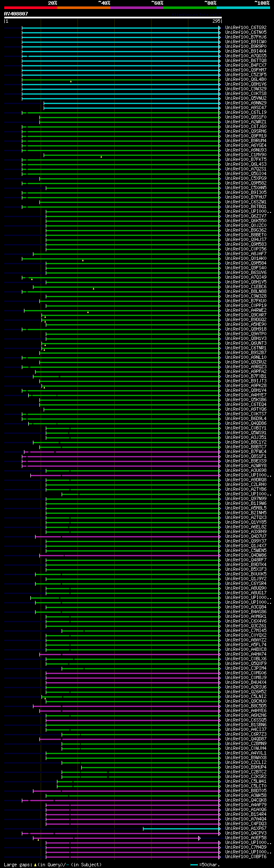This screenshot has width=274, height=868.
Task: Open the UniRef100_A2WRZ1 hit
Action: click(246, 122)
